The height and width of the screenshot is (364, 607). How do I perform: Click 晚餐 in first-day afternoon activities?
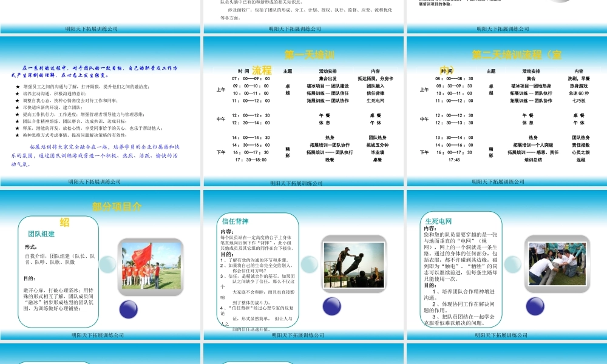click(x=330, y=160)
